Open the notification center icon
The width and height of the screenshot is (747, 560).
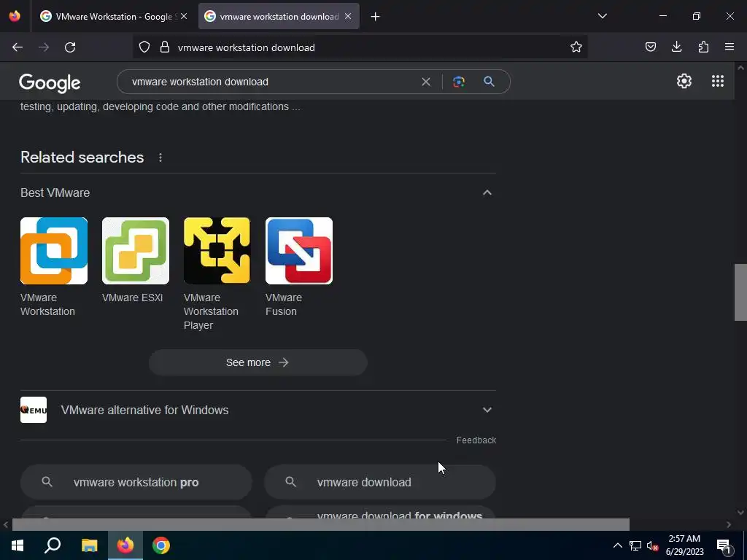click(724, 546)
